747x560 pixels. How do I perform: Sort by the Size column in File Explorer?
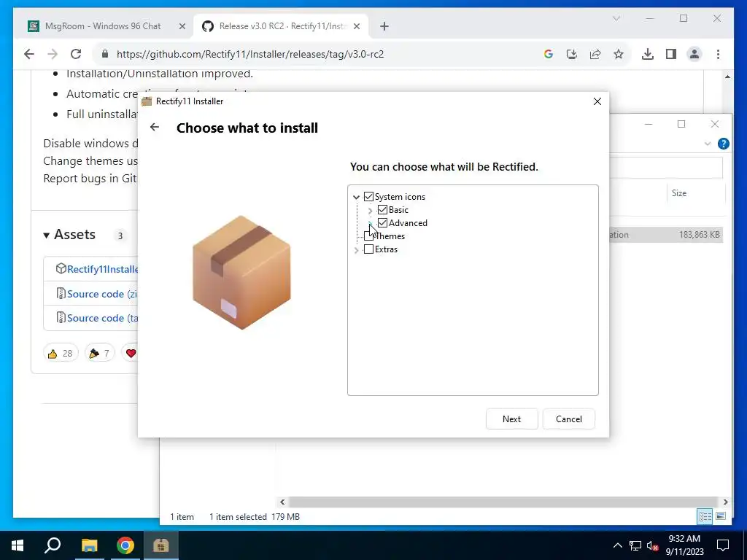coord(679,193)
